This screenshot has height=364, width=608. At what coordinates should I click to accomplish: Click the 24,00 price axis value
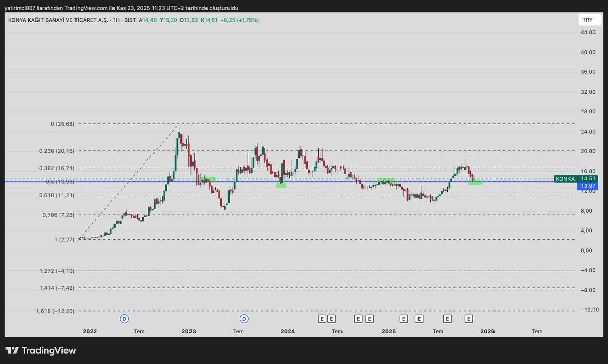pos(588,132)
